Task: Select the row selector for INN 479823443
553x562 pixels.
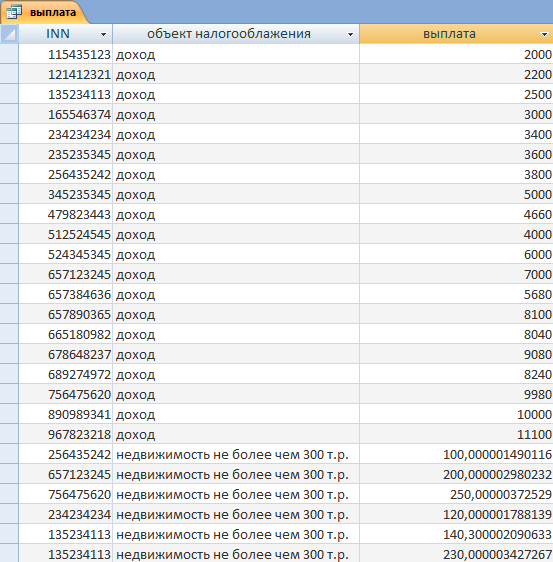Action: [9, 214]
